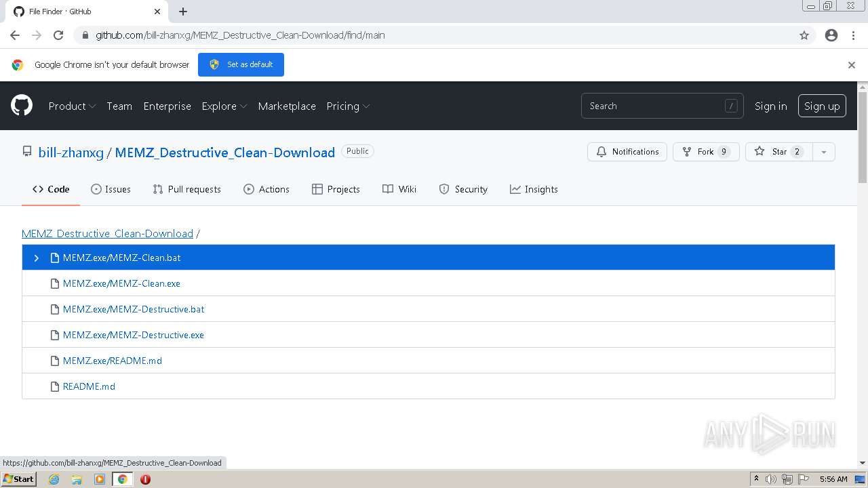Dismiss the default browser notification bar

point(852,65)
